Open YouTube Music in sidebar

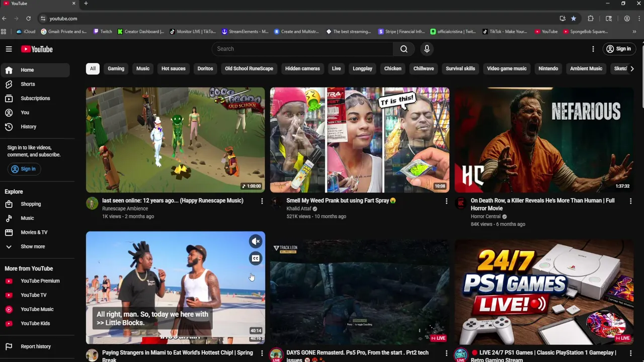pyautogui.click(x=35, y=309)
